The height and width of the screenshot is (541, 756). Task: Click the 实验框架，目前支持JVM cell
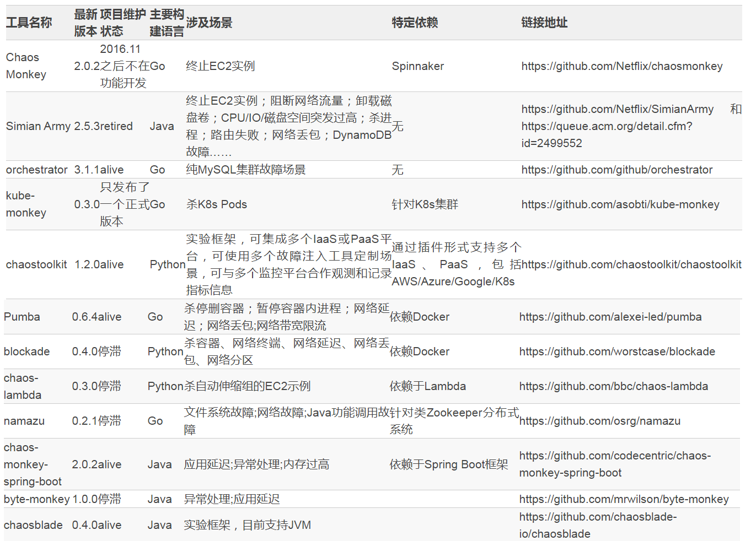248,525
